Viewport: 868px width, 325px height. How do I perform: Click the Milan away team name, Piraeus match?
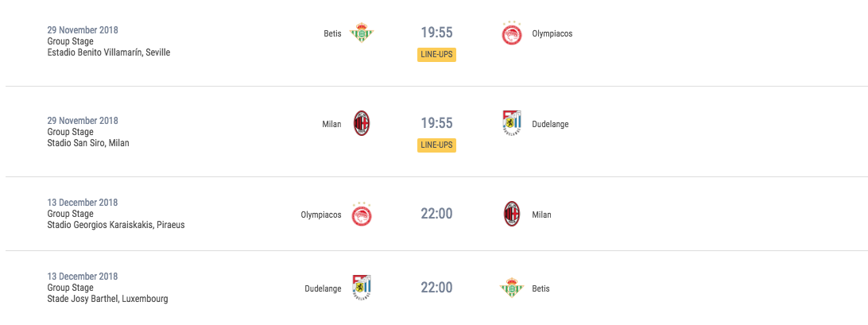pos(541,215)
